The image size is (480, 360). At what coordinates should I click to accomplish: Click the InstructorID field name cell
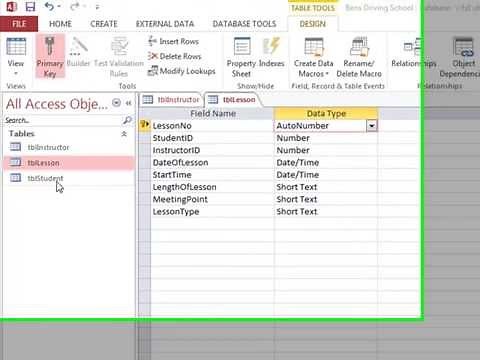pyautogui.click(x=212, y=150)
